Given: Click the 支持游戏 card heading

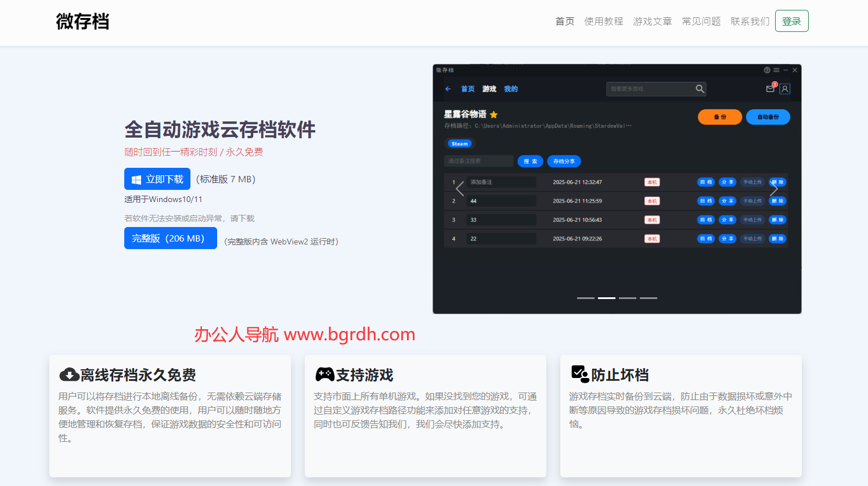Looking at the screenshot, I should click(x=365, y=375).
